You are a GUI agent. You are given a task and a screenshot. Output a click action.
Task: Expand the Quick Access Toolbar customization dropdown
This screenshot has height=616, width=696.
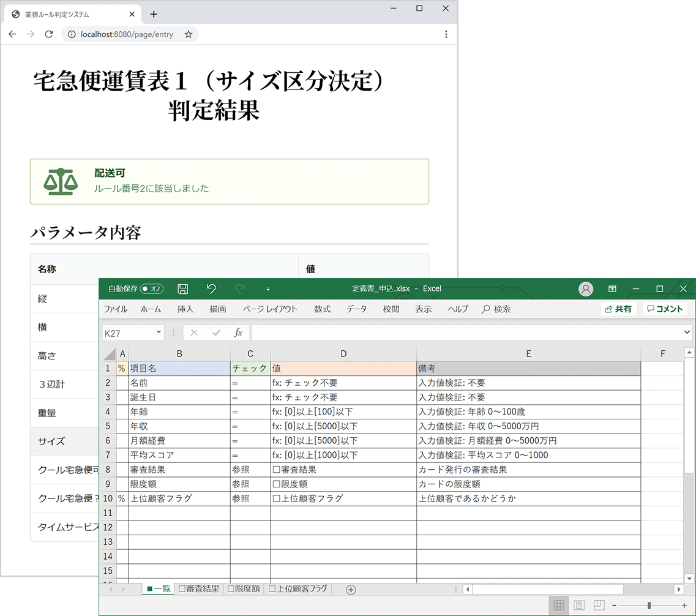268,288
